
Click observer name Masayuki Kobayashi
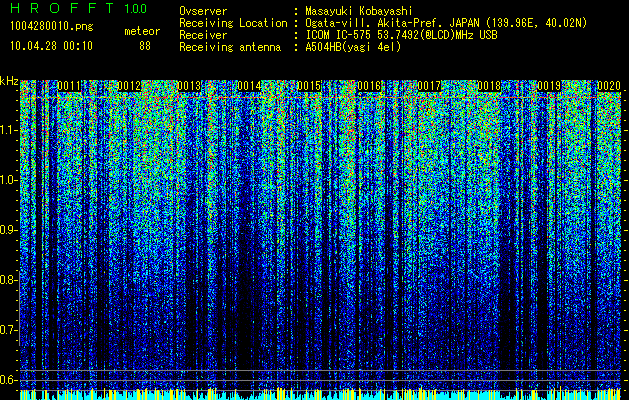(x=359, y=11)
